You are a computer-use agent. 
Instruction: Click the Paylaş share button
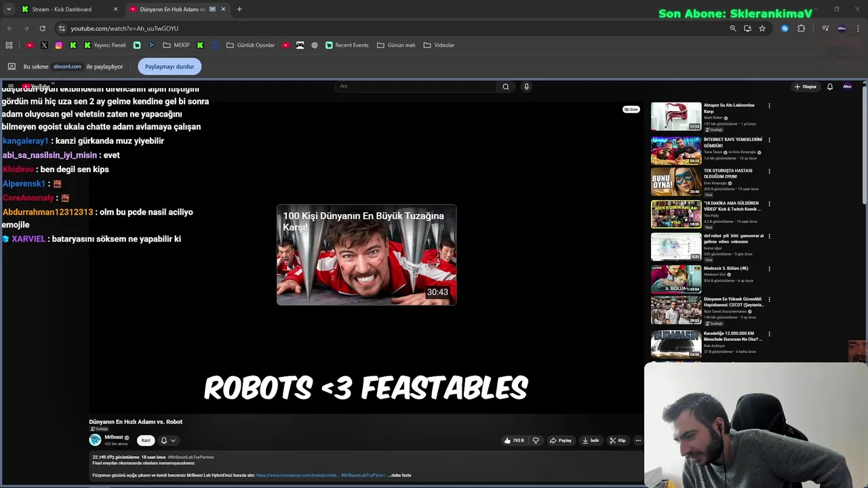point(561,441)
